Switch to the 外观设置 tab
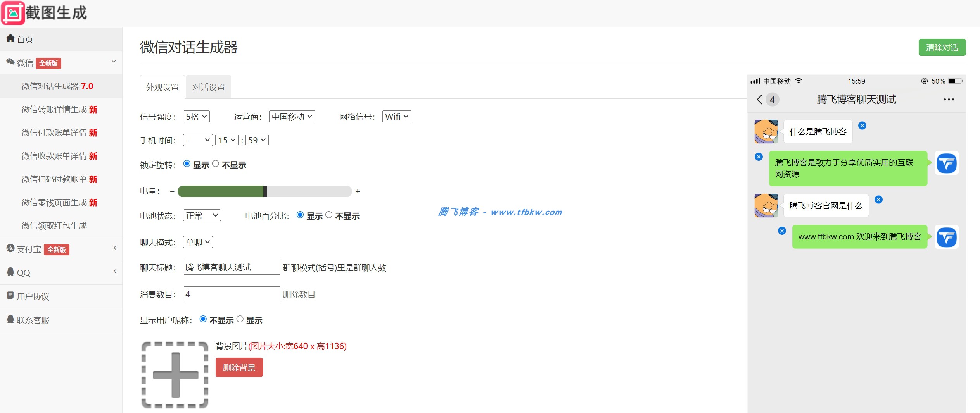The width and height of the screenshot is (980, 413). (162, 87)
